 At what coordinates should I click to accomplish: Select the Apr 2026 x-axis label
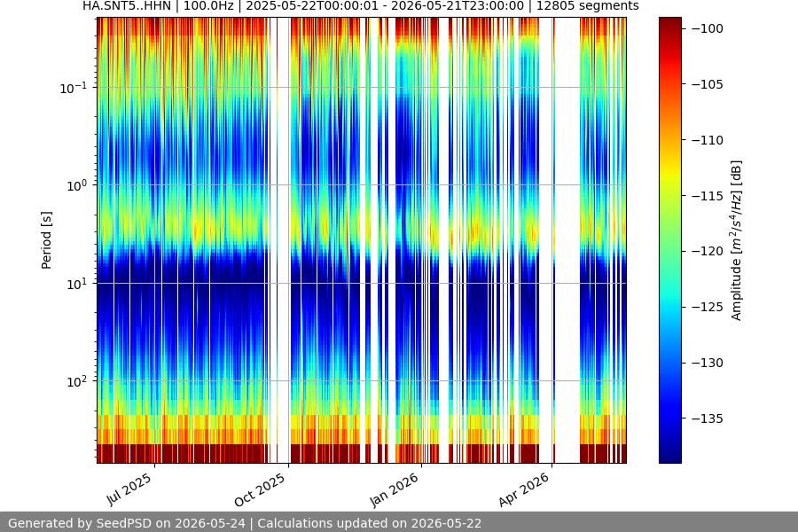click(x=525, y=489)
